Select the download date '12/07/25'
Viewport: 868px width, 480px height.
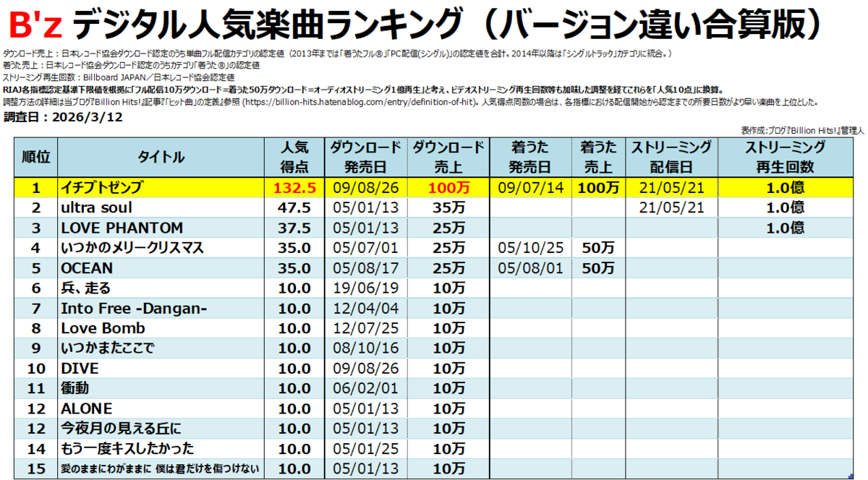(366, 328)
